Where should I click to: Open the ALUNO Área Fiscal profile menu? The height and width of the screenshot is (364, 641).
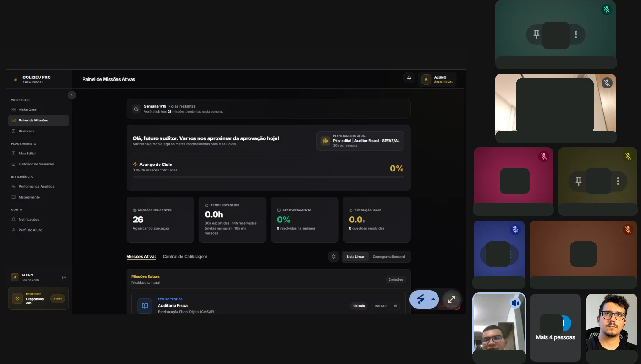437,79
